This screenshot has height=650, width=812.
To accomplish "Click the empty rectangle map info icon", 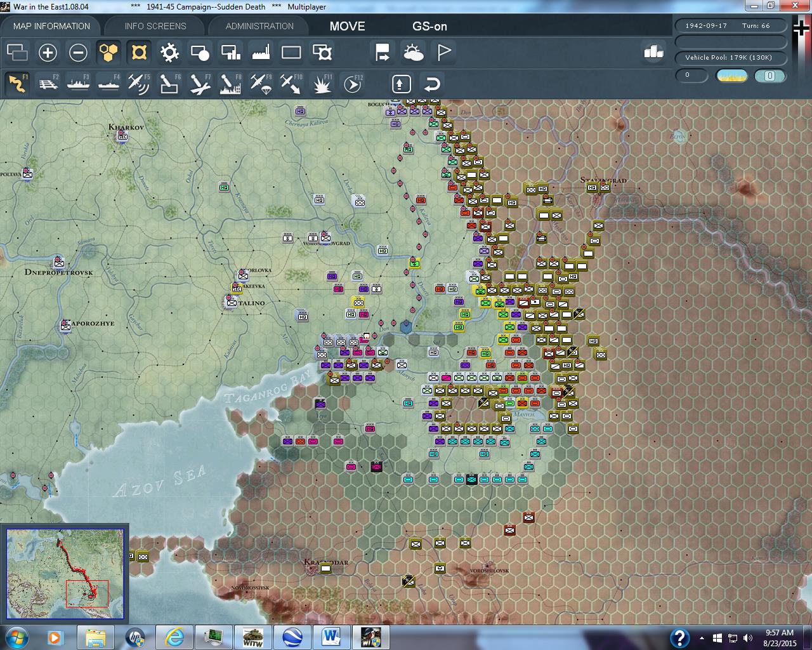I will (291, 52).
